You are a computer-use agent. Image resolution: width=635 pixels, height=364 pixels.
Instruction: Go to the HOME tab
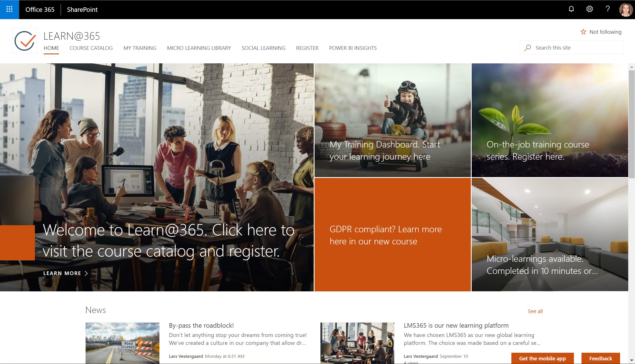(x=51, y=48)
